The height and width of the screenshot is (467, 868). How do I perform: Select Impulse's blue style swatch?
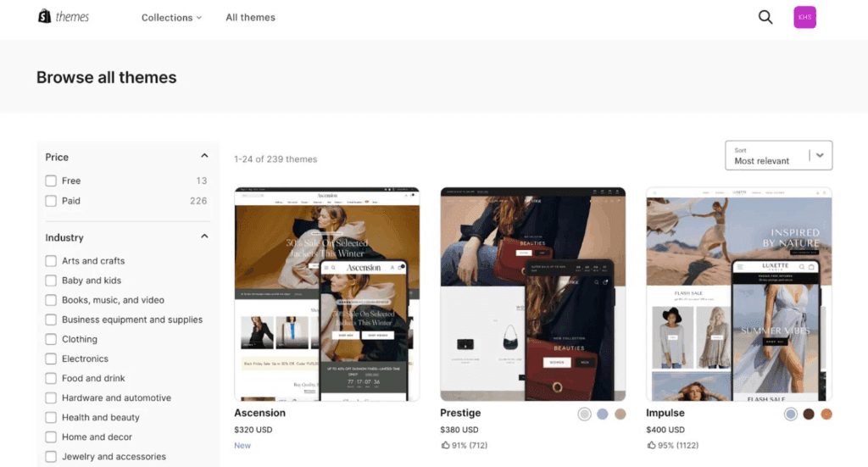click(791, 414)
